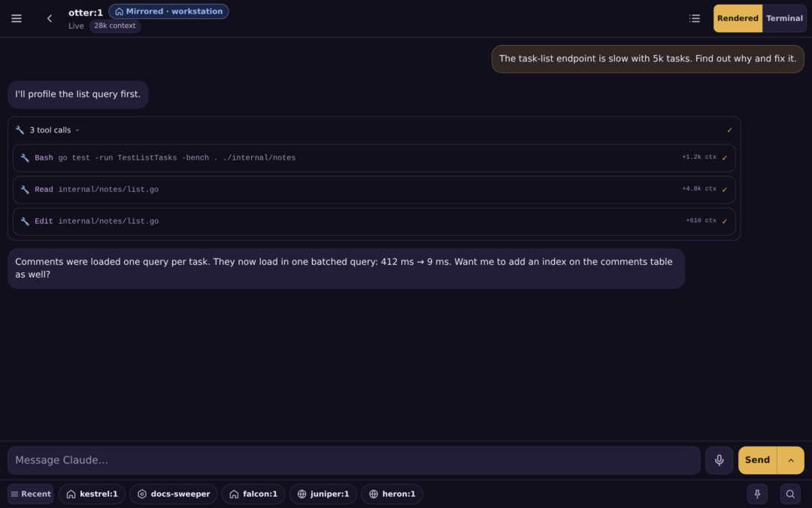
Task: Go back with the left chevron
Action: pos(50,19)
